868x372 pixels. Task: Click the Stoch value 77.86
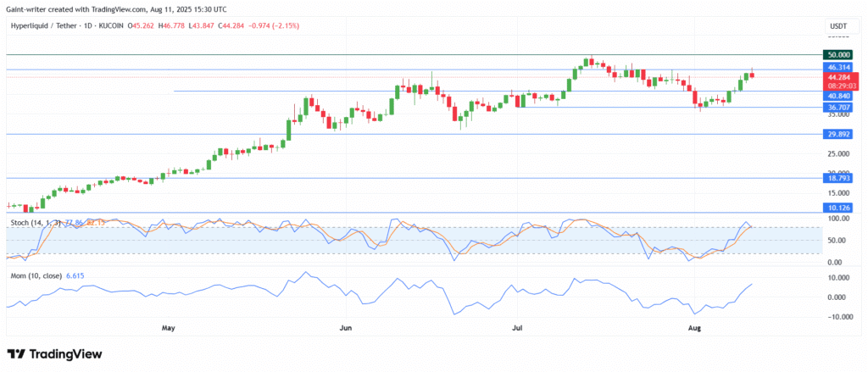click(74, 223)
